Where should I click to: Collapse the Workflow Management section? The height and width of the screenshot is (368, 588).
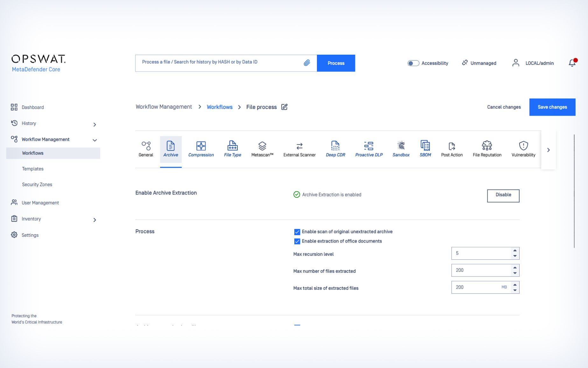click(94, 140)
